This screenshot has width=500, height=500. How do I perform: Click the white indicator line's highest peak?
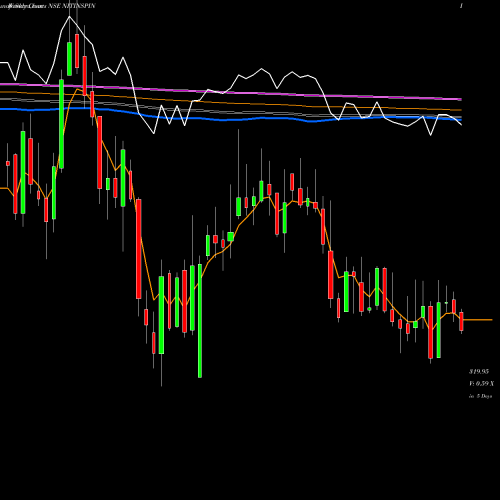(69, 16)
